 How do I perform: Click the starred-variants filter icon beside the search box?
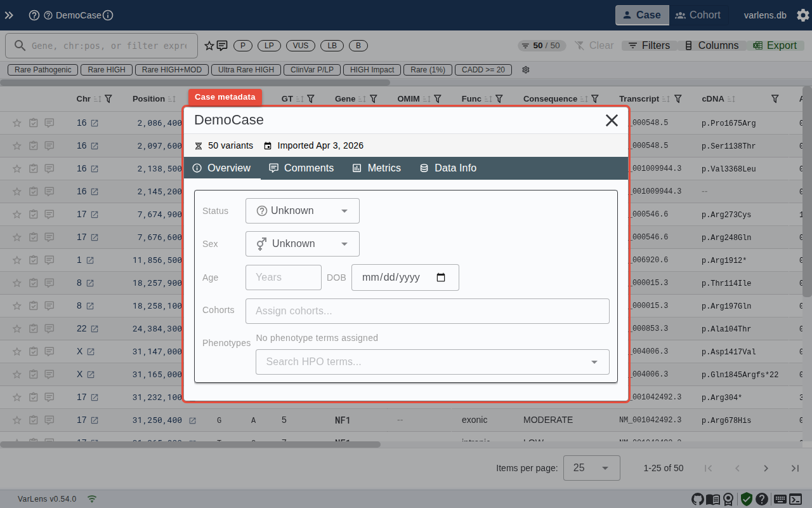point(209,46)
